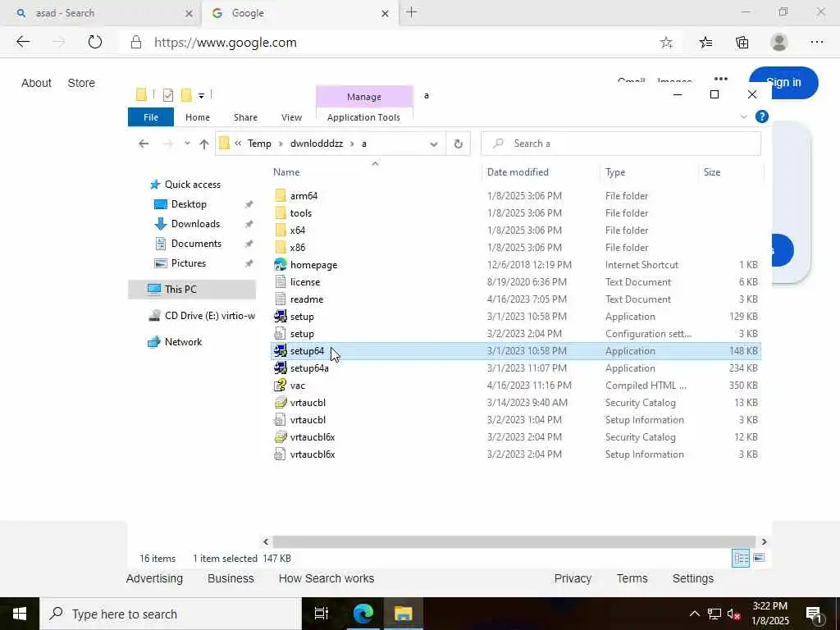This screenshot has width=840, height=630.
Task: Reload the page in Edge browser
Action: pos(95,42)
